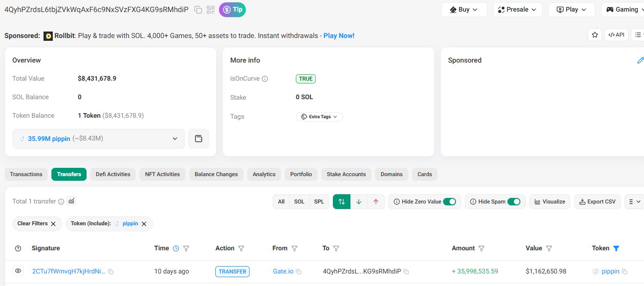The height and width of the screenshot is (286, 644).
Task: Remove the pippin token filter chip
Action: point(144,224)
